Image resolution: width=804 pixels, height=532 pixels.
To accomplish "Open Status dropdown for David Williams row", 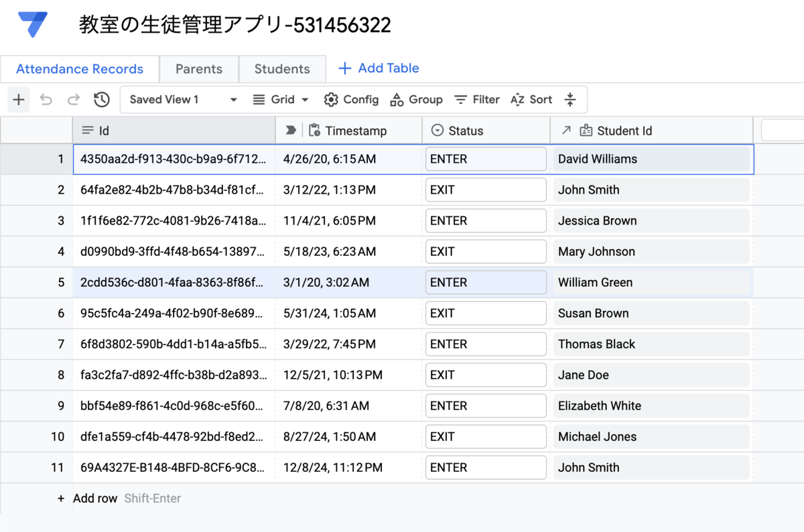I will (x=486, y=159).
